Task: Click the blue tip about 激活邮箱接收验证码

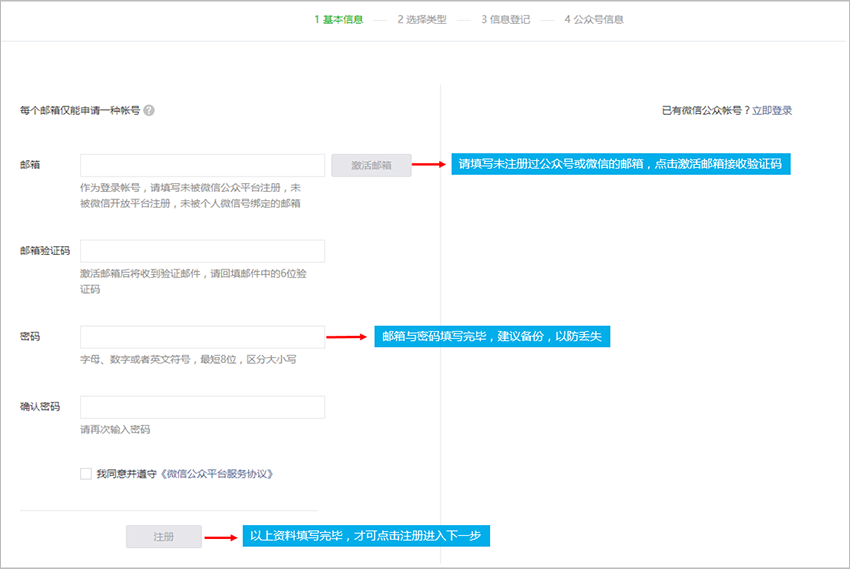Action: point(620,164)
